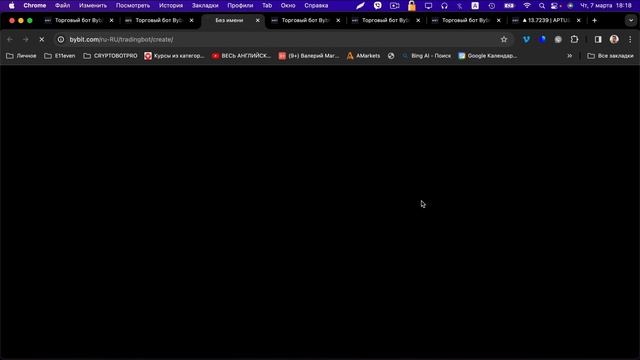The width and height of the screenshot is (640, 360).
Task: Switch keyboard input source A icon
Action: pos(475,6)
